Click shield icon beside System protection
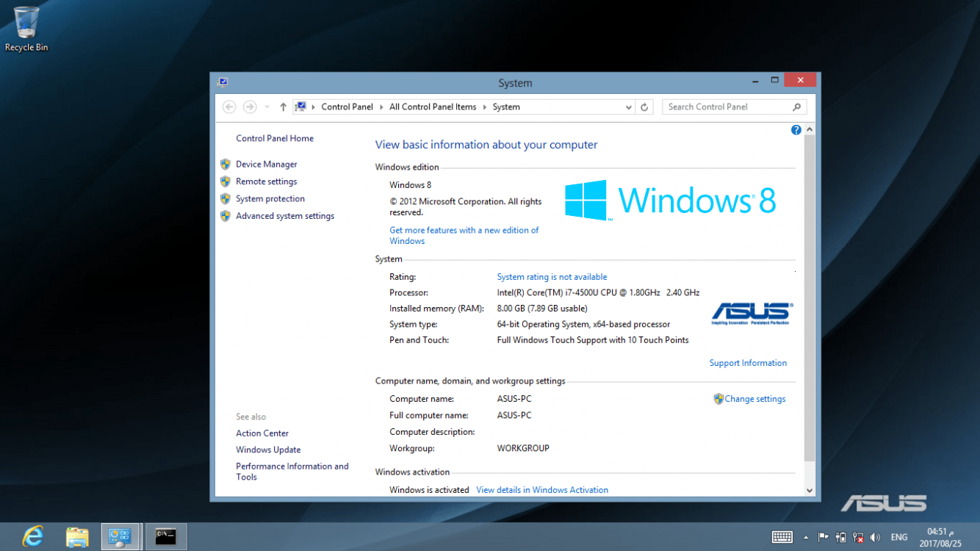 pyautogui.click(x=226, y=199)
